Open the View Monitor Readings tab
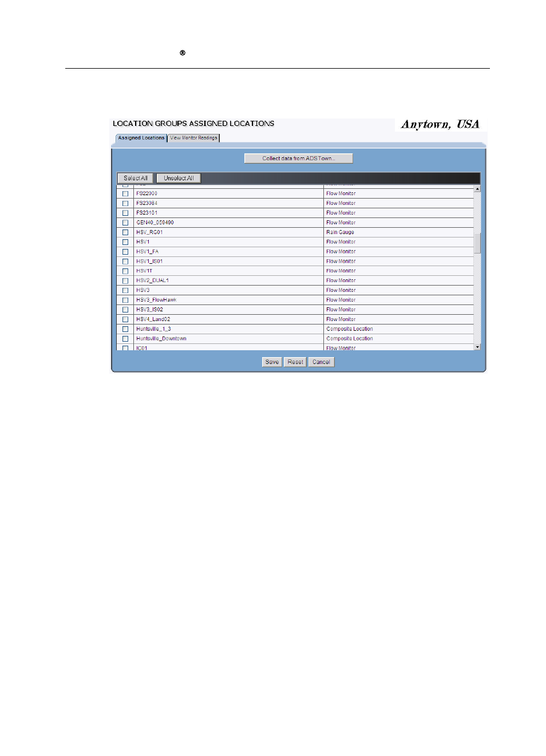This screenshot has width=546, height=756. click(x=193, y=138)
